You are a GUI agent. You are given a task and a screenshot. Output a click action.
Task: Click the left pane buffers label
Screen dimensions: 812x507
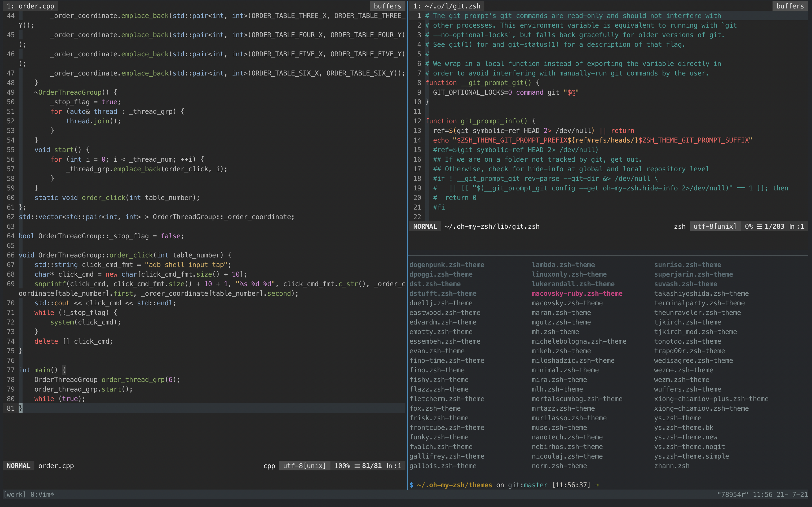(387, 6)
